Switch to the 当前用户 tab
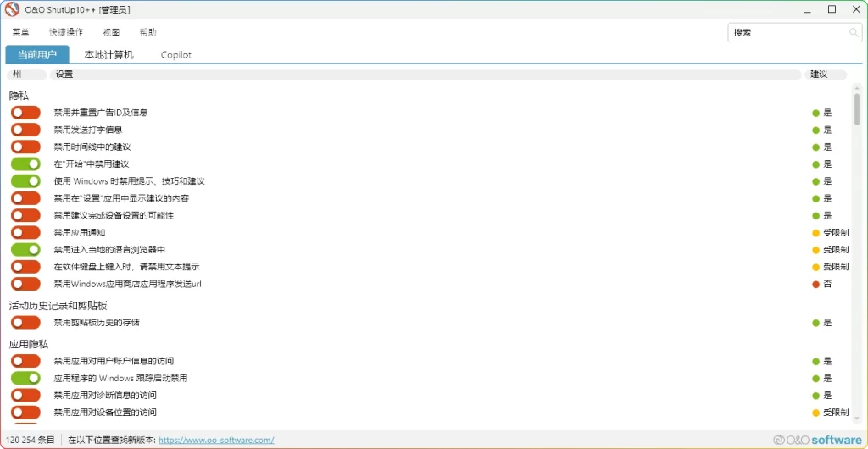Screen dimensions: 868x449 click(37, 55)
